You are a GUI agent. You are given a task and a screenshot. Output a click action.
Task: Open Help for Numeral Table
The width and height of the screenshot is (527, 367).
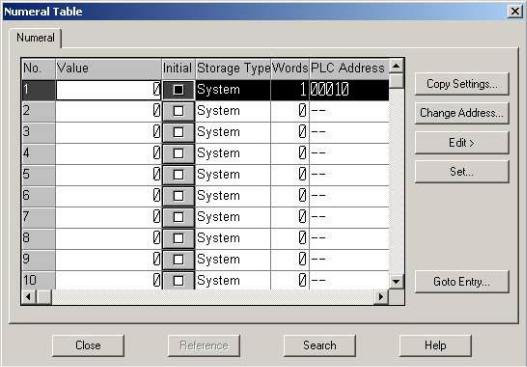pyautogui.click(x=435, y=345)
